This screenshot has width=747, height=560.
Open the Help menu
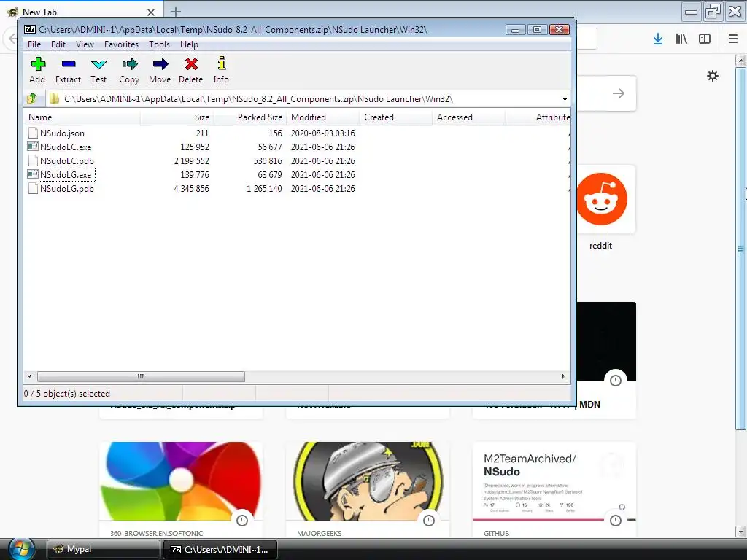coord(189,44)
